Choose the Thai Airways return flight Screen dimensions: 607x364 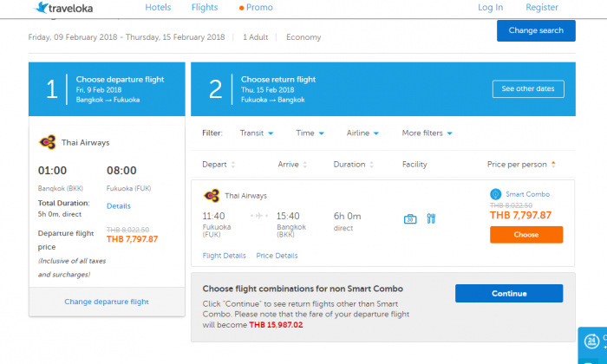click(x=526, y=235)
